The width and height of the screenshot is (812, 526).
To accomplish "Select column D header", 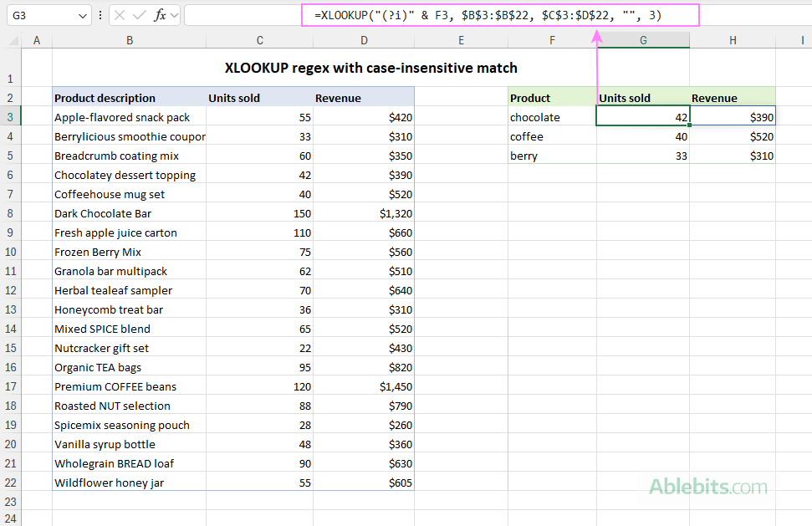I will [x=364, y=39].
